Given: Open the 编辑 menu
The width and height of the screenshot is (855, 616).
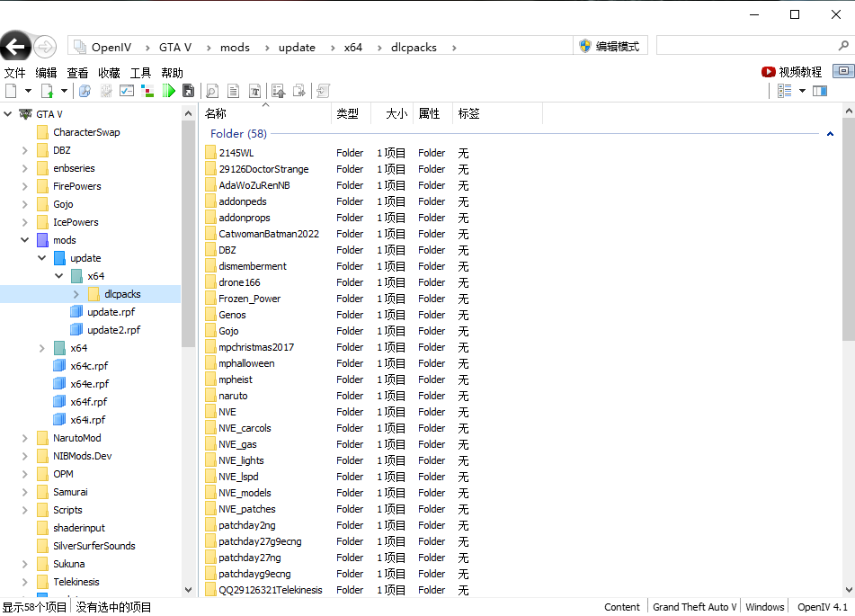Looking at the screenshot, I should point(47,73).
